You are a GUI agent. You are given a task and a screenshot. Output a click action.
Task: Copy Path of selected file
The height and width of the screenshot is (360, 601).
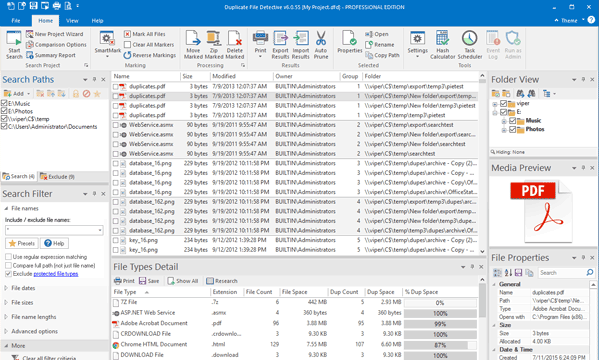[x=382, y=55]
